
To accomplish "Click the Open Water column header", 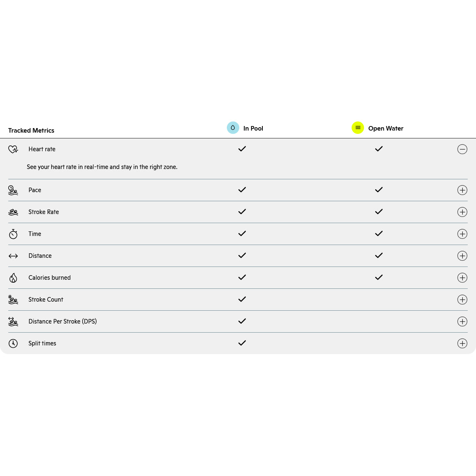I will click(x=386, y=129).
